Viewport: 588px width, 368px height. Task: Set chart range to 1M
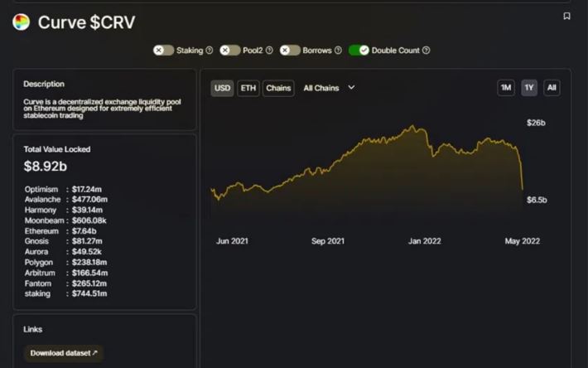point(506,88)
